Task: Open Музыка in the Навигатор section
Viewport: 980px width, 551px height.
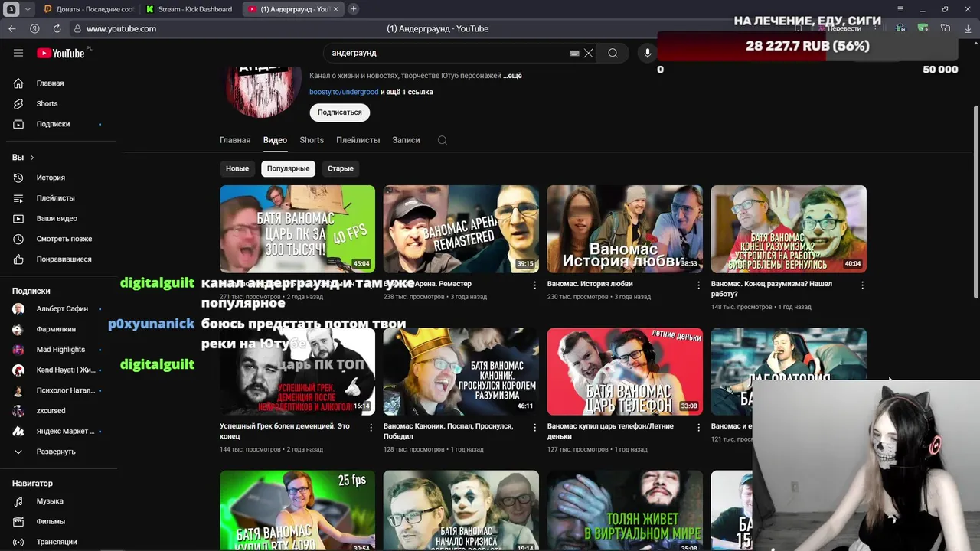Action: click(x=50, y=501)
